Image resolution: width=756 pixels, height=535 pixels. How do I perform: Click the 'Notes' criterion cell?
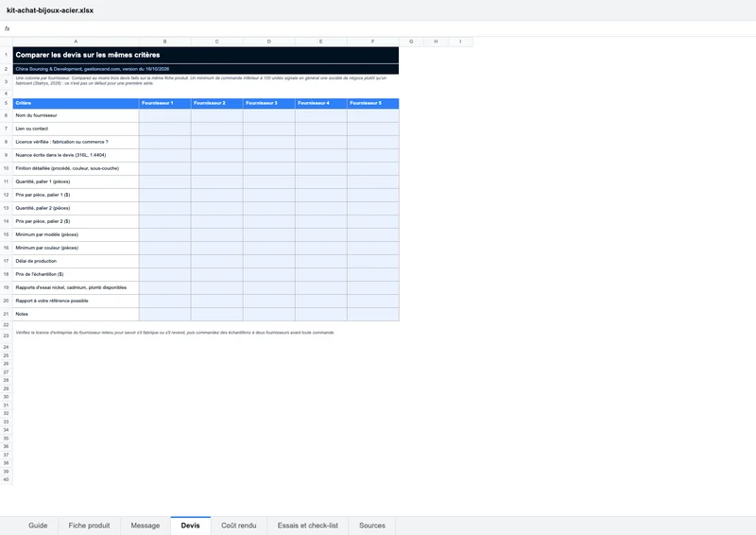76,314
